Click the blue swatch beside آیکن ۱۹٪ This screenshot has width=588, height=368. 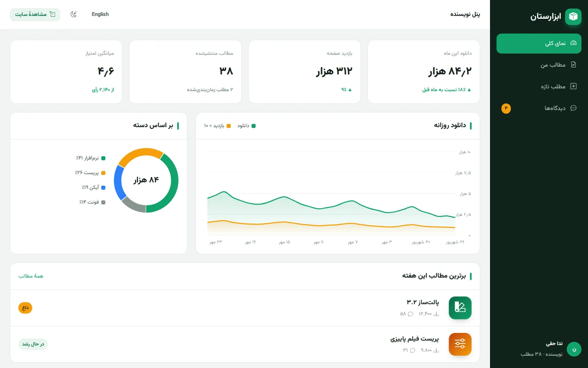[x=103, y=188]
